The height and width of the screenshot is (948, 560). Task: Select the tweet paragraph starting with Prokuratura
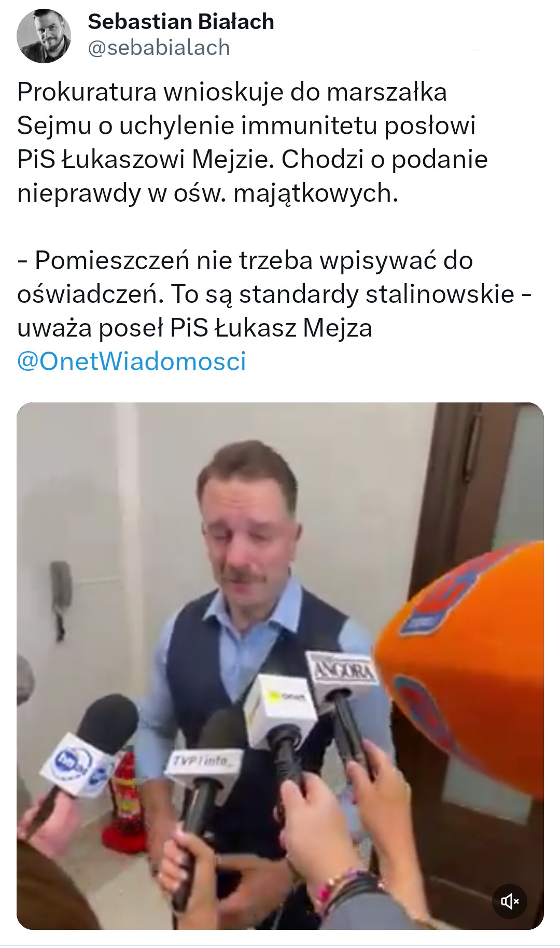tap(253, 142)
